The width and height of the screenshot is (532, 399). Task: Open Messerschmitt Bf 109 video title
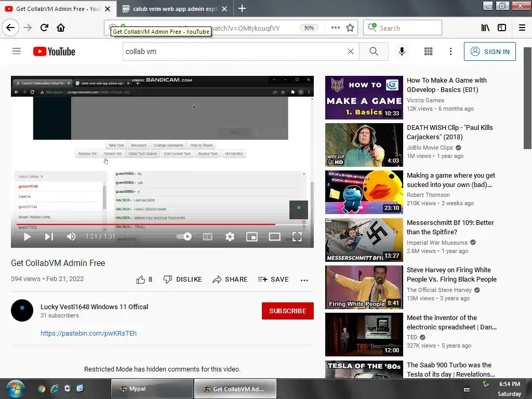click(450, 227)
